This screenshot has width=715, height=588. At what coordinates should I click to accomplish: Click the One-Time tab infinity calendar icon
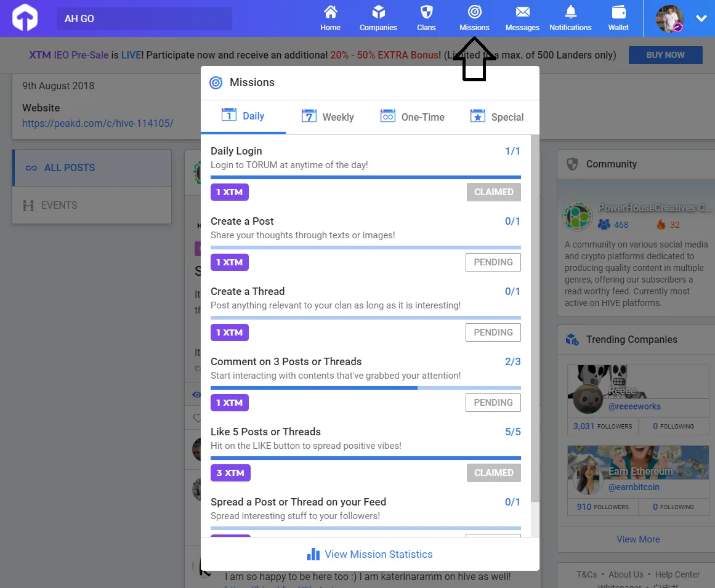tap(387, 116)
